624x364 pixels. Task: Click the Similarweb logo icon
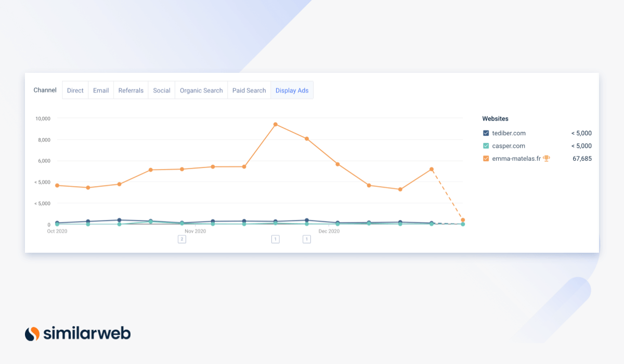click(x=32, y=333)
